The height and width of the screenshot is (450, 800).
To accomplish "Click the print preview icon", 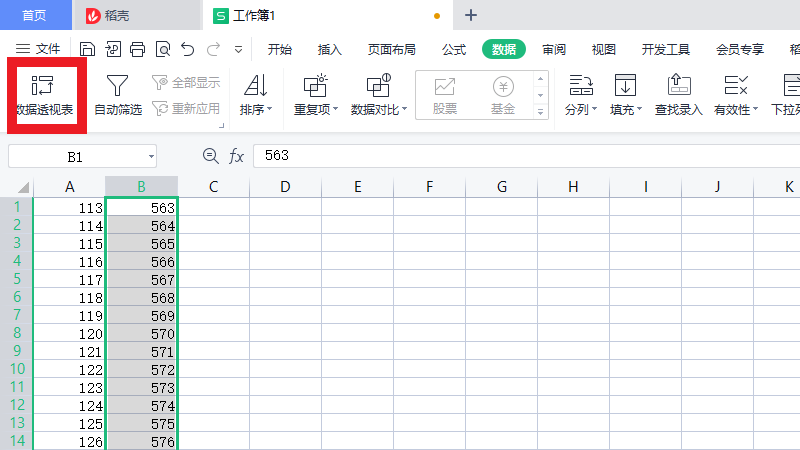I will tap(162, 49).
